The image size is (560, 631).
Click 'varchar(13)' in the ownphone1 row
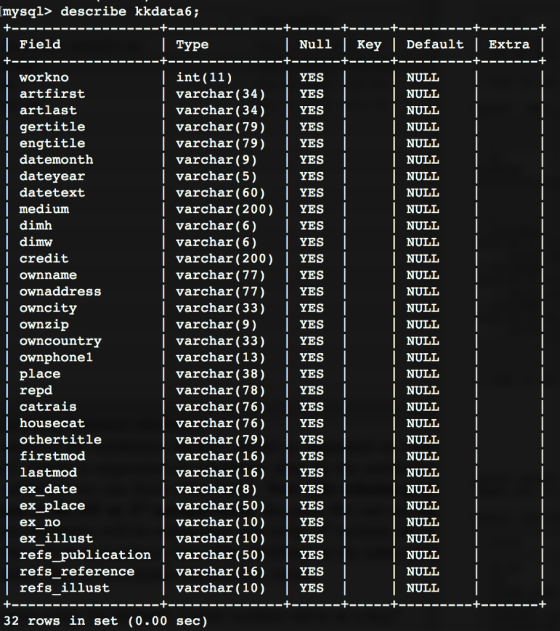[x=220, y=358]
